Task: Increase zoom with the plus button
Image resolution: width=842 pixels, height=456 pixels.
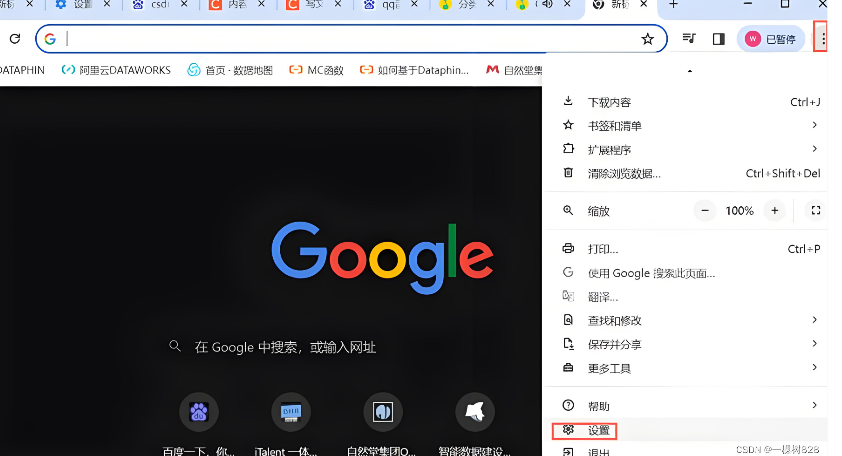Action: click(x=774, y=211)
